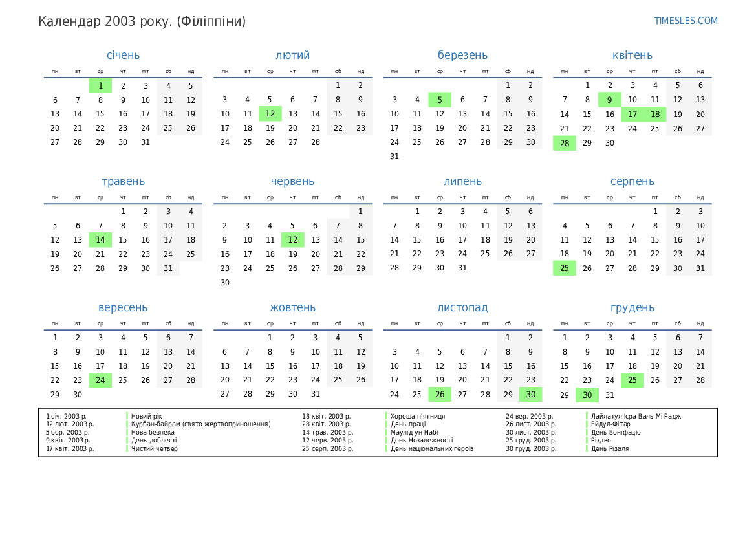This screenshot has width=756, height=535.
Task: Select 'День Незалежності' holiday entry
Action: coord(422,441)
